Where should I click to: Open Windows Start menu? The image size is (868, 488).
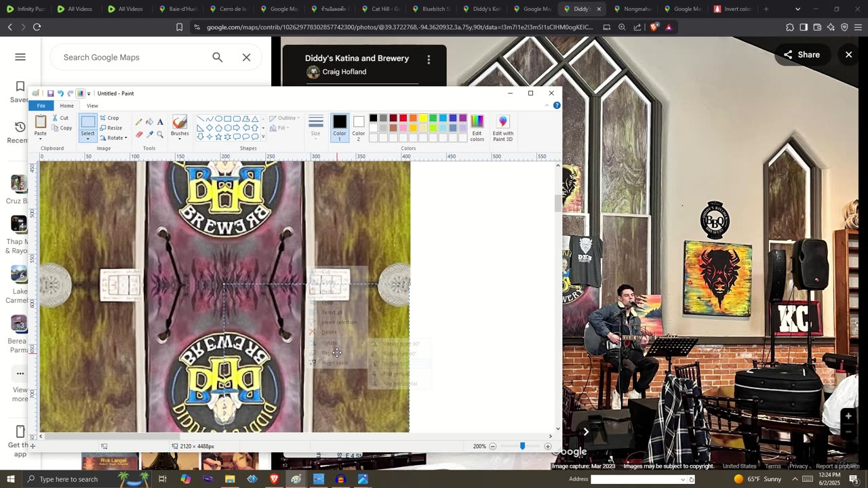(x=11, y=479)
